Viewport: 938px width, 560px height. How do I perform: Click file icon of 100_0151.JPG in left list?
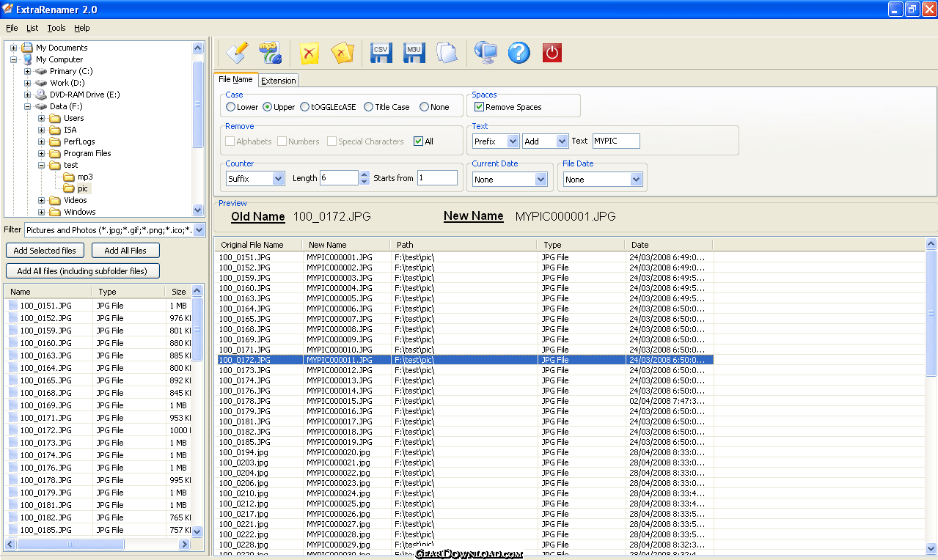pos(13,306)
